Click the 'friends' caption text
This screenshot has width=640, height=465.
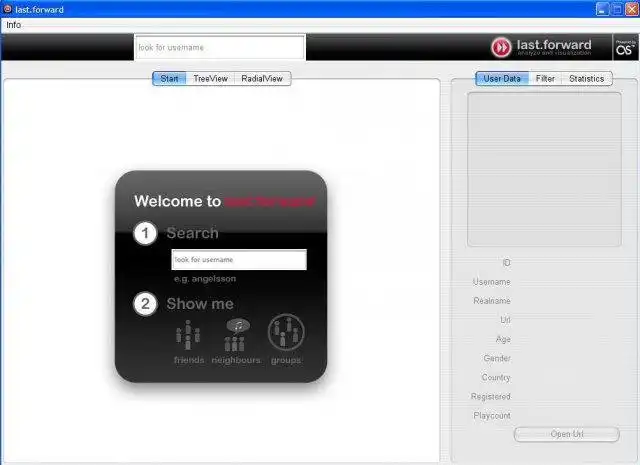189,360
